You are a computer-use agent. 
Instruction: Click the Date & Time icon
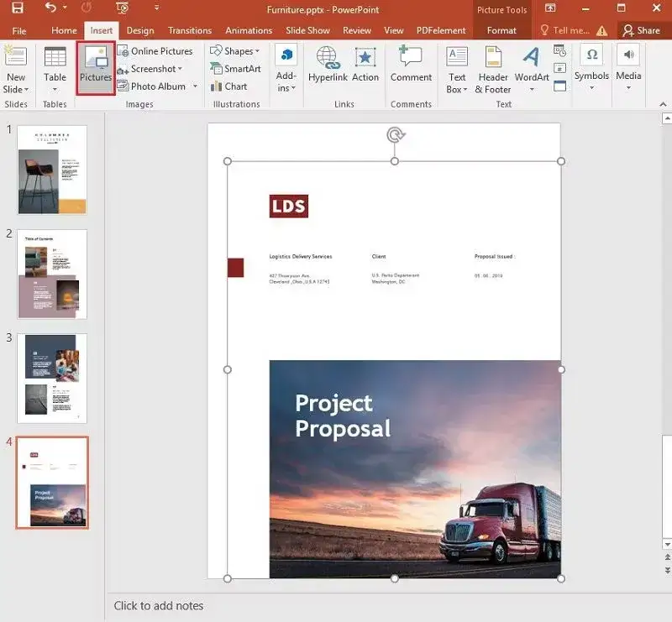tap(559, 50)
